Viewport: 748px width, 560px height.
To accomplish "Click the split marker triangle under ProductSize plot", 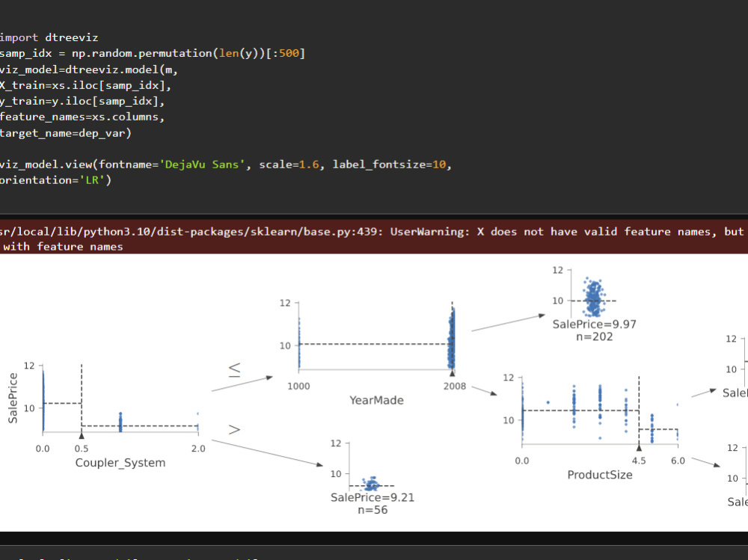I will [x=640, y=447].
